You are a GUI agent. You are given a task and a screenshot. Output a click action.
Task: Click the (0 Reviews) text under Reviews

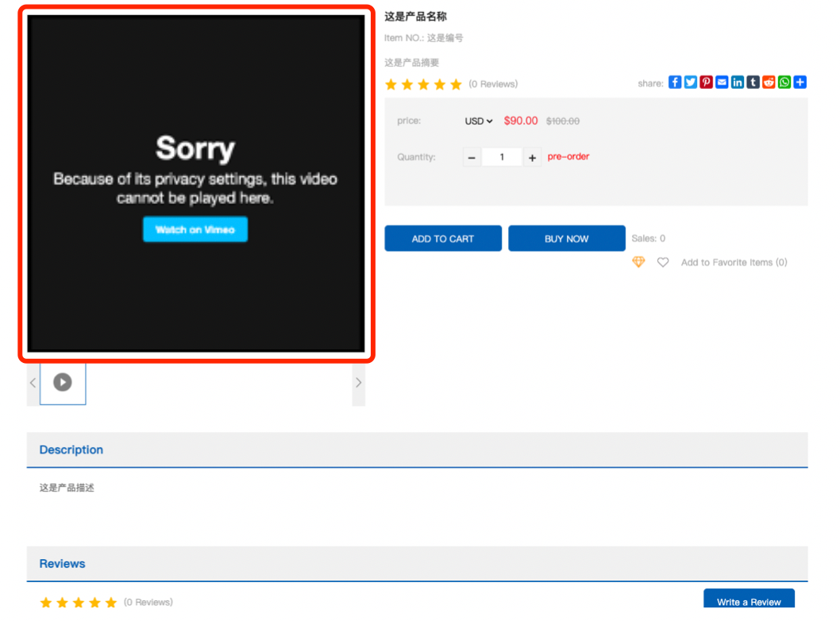pyautogui.click(x=148, y=602)
